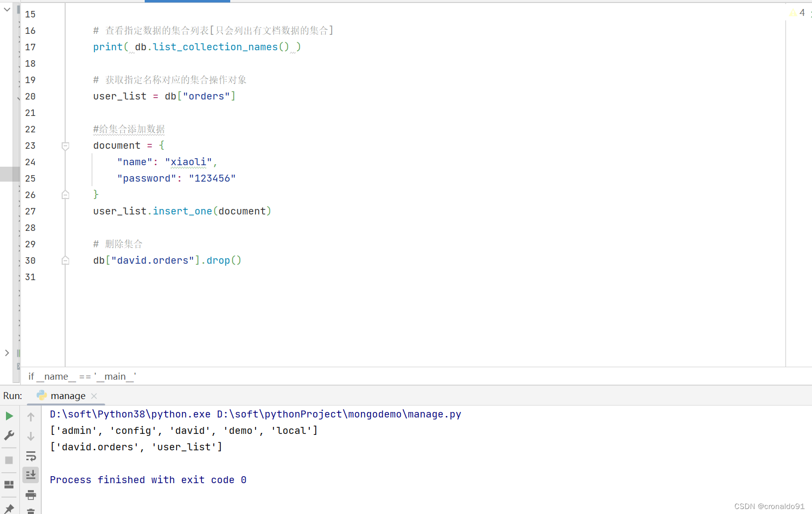
Task: Click the document = { line
Action: tap(129, 145)
